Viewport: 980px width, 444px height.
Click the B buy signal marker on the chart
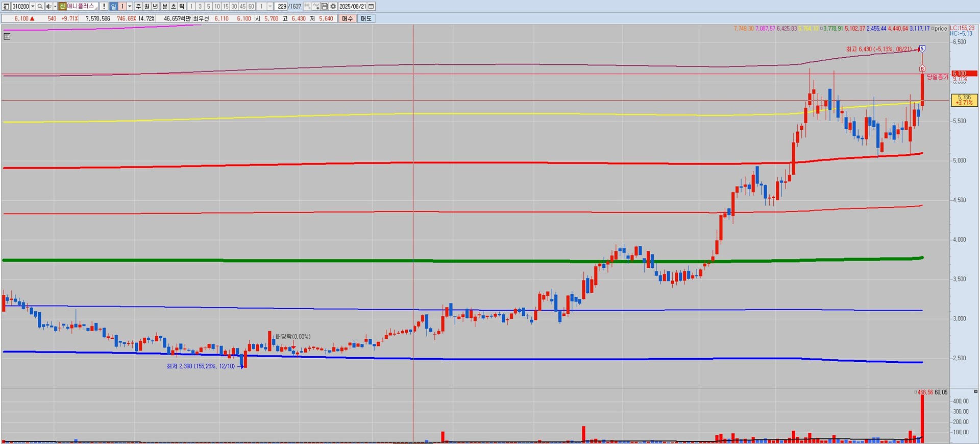point(922,68)
